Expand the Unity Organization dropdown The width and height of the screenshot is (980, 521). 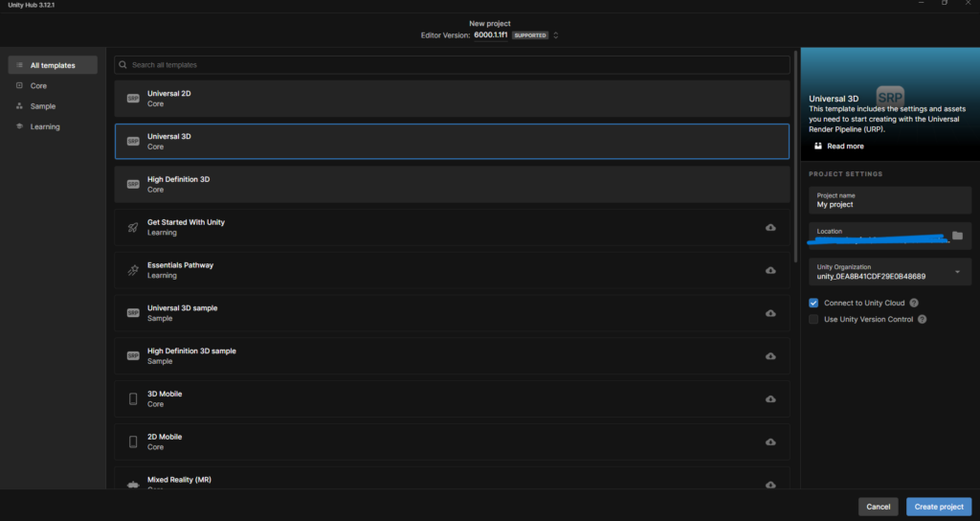point(957,271)
